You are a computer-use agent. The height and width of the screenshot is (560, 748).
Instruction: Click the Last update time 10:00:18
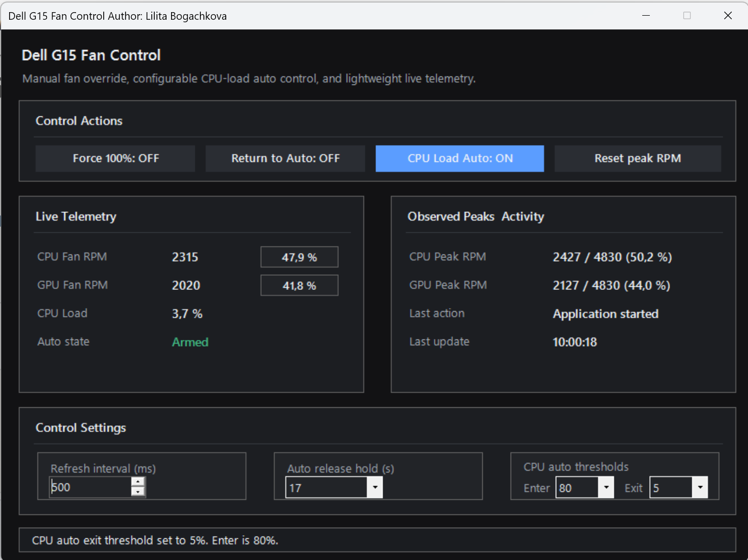coord(575,342)
